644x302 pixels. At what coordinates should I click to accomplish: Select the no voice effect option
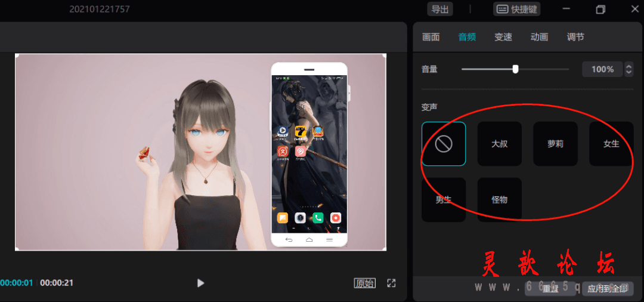tap(444, 144)
